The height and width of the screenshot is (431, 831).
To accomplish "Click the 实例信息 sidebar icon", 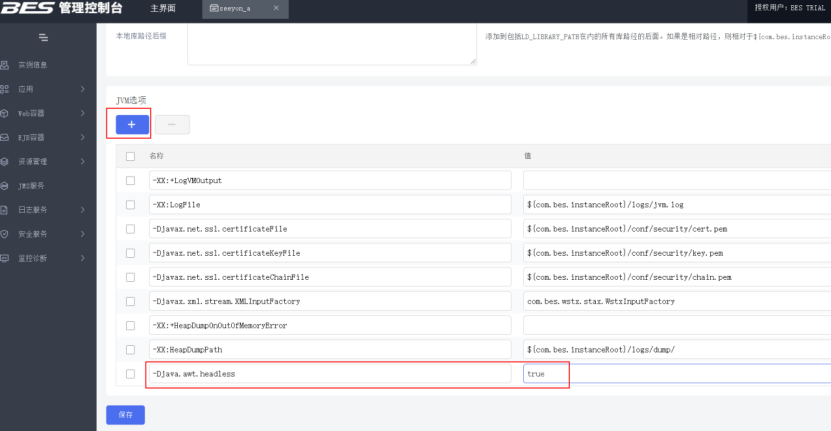I will pos(5,65).
